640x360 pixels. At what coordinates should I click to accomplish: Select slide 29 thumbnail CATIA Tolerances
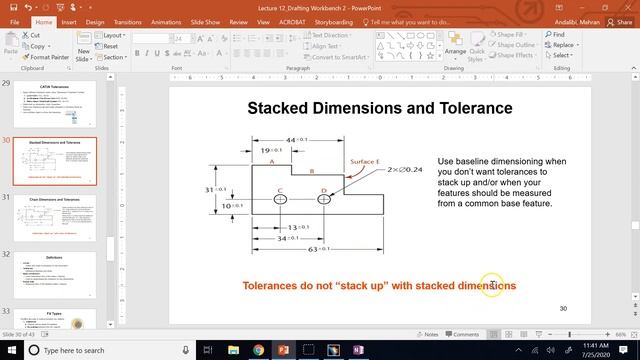55,104
